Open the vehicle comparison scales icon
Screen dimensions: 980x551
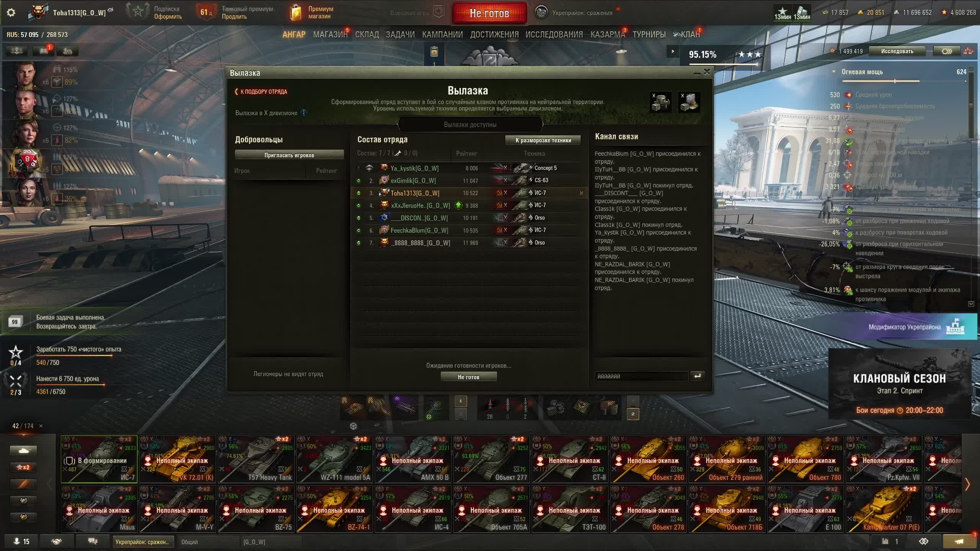969,51
